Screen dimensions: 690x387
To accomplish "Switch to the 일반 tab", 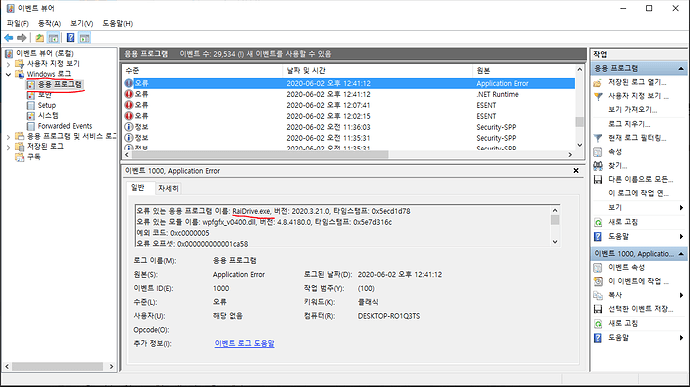I will pyautogui.click(x=138, y=188).
